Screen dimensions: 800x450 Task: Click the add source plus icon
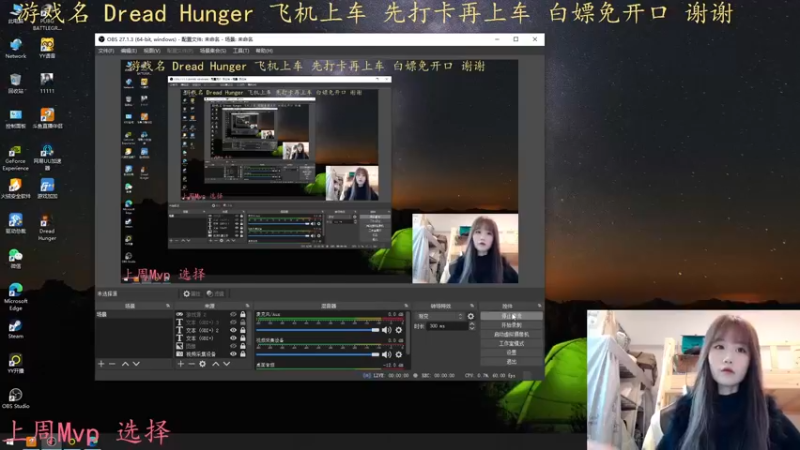click(x=181, y=364)
